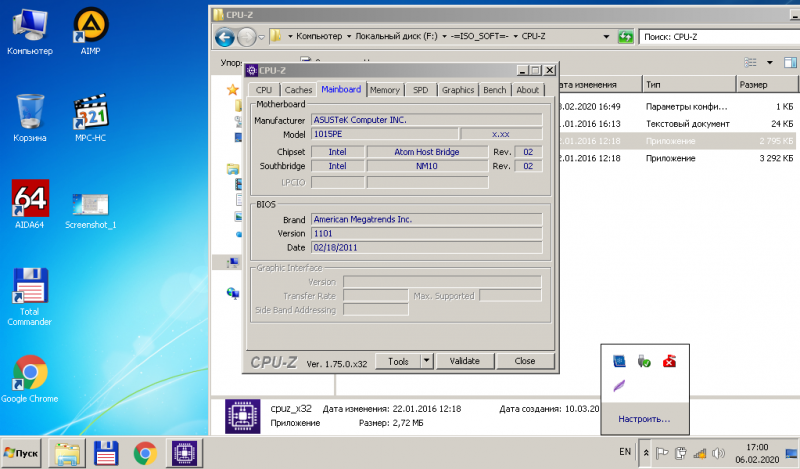
Task: Change the Explorer view mode icon
Action: (751, 63)
